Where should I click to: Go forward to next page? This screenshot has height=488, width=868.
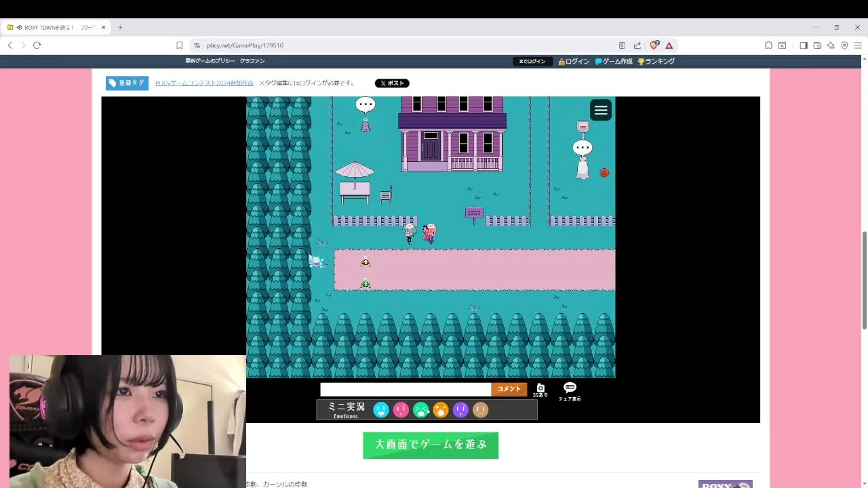[23, 45]
